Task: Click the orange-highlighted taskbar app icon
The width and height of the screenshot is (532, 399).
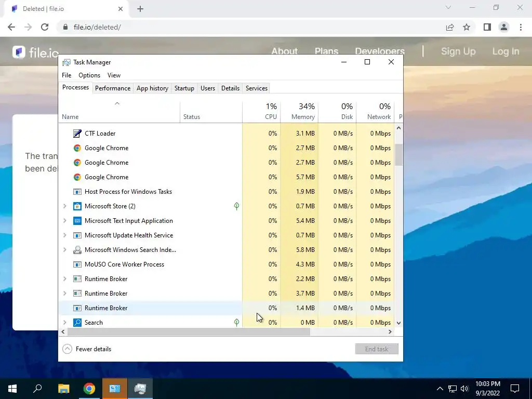Action: click(x=115, y=389)
